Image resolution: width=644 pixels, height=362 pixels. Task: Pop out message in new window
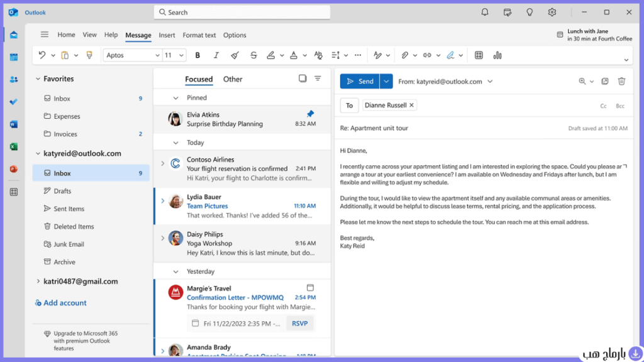(605, 81)
